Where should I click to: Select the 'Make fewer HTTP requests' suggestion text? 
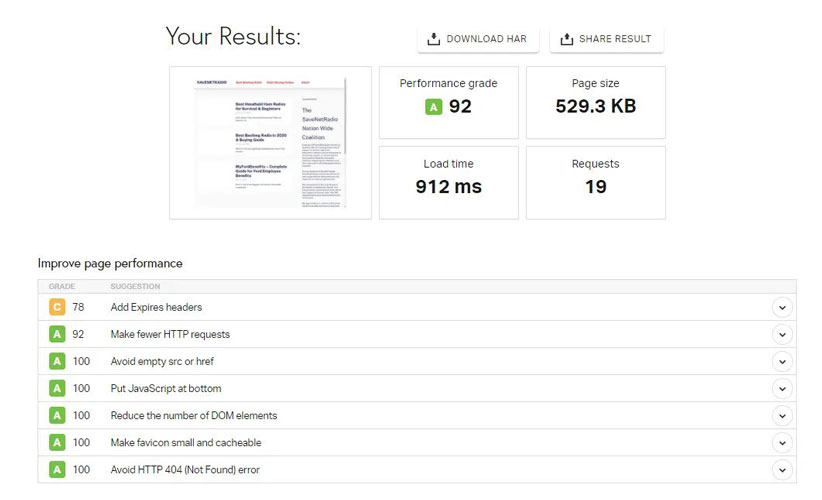[x=170, y=334]
